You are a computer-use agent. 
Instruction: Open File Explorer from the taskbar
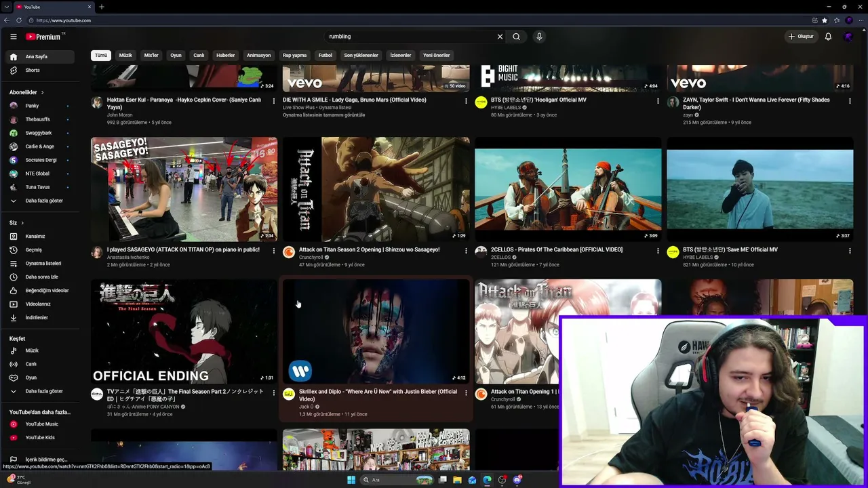(x=458, y=480)
